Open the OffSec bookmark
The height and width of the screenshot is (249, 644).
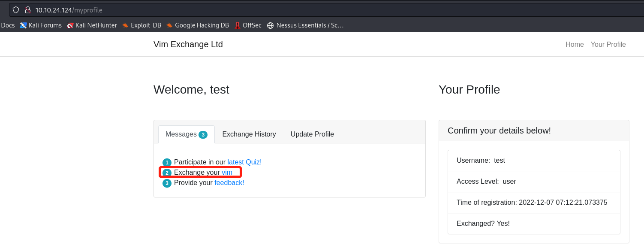pyautogui.click(x=248, y=25)
